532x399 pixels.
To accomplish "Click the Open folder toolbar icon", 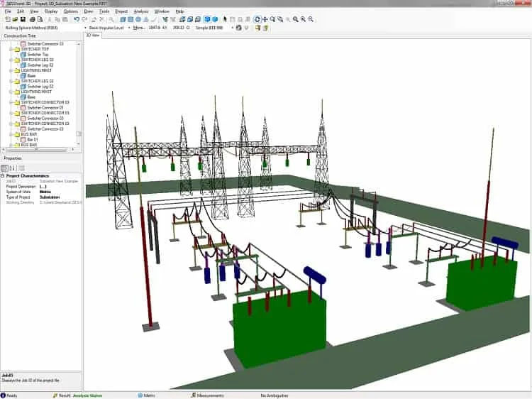I will pyautogui.click(x=16, y=19).
